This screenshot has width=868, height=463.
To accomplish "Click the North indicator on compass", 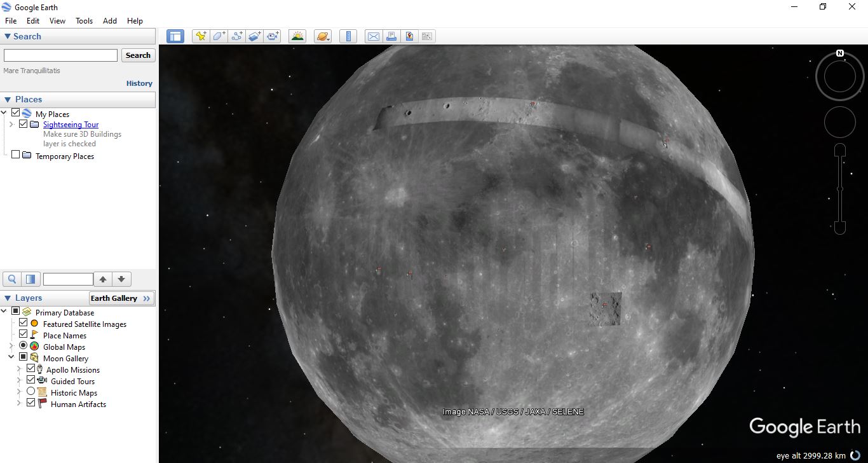I will [840, 53].
